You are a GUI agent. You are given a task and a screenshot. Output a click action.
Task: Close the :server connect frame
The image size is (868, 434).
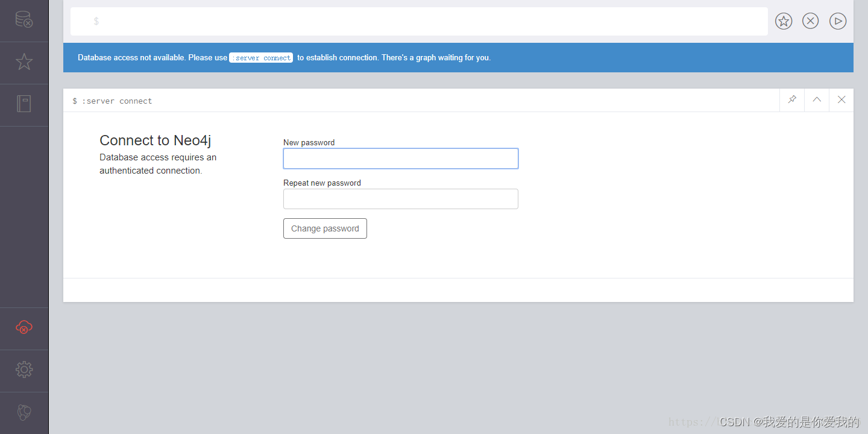pos(841,100)
